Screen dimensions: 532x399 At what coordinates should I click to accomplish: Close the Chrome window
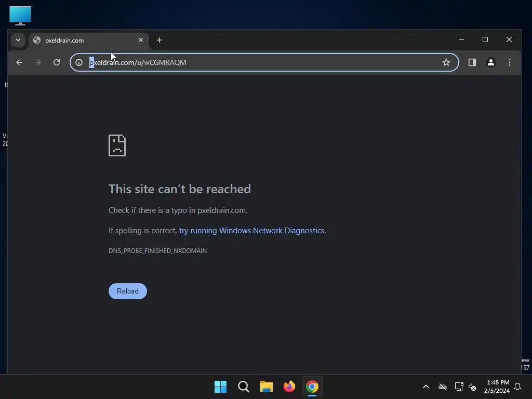click(x=509, y=39)
